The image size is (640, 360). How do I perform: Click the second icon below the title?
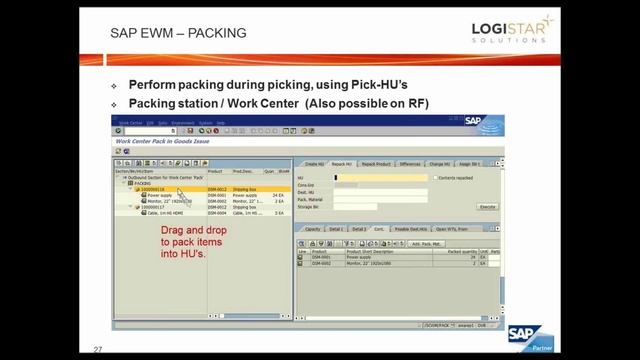pyautogui.click(x=127, y=151)
